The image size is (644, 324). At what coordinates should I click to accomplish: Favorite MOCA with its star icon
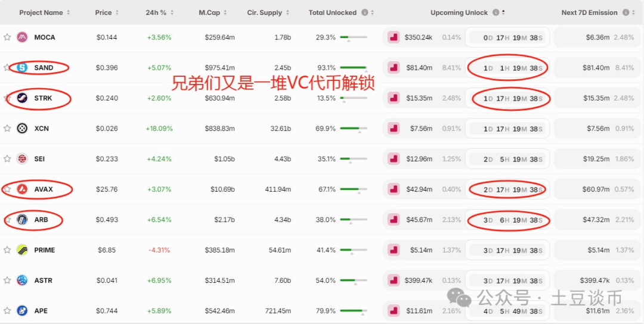pyautogui.click(x=7, y=38)
